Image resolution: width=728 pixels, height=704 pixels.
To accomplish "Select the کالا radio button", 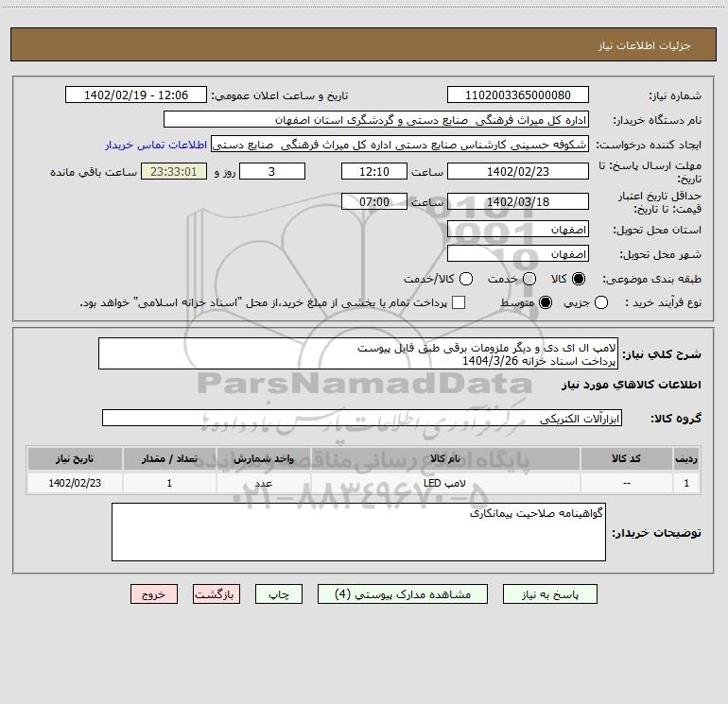I will pos(579,279).
